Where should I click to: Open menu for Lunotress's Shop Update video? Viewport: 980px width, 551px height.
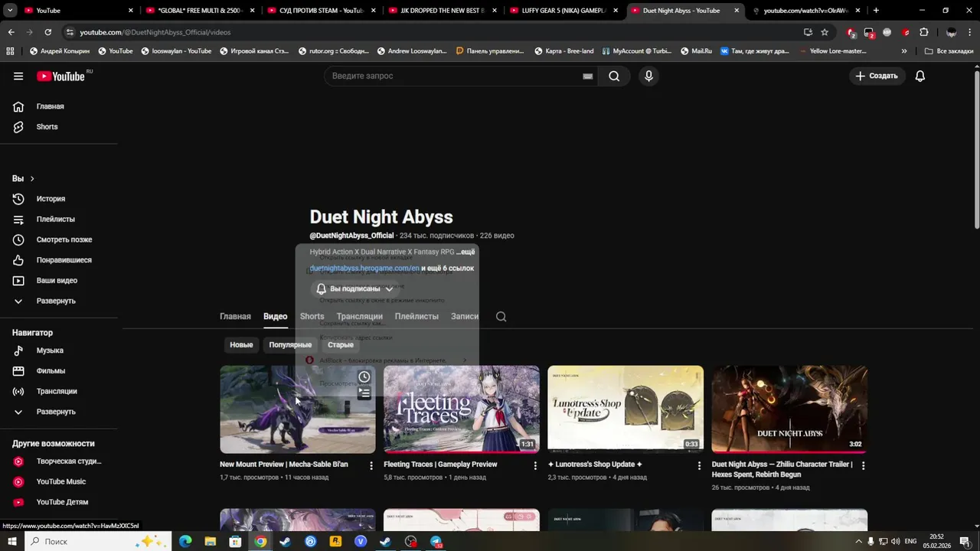point(699,465)
